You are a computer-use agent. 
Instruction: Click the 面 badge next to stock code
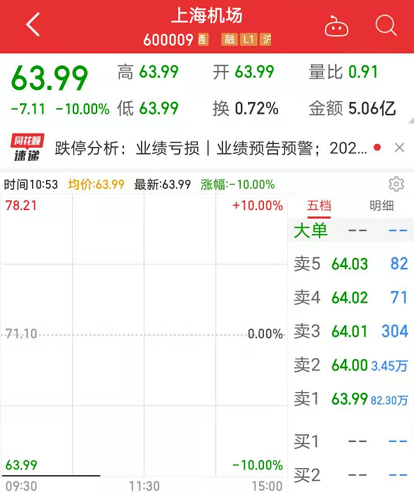[x=203, y=40]
